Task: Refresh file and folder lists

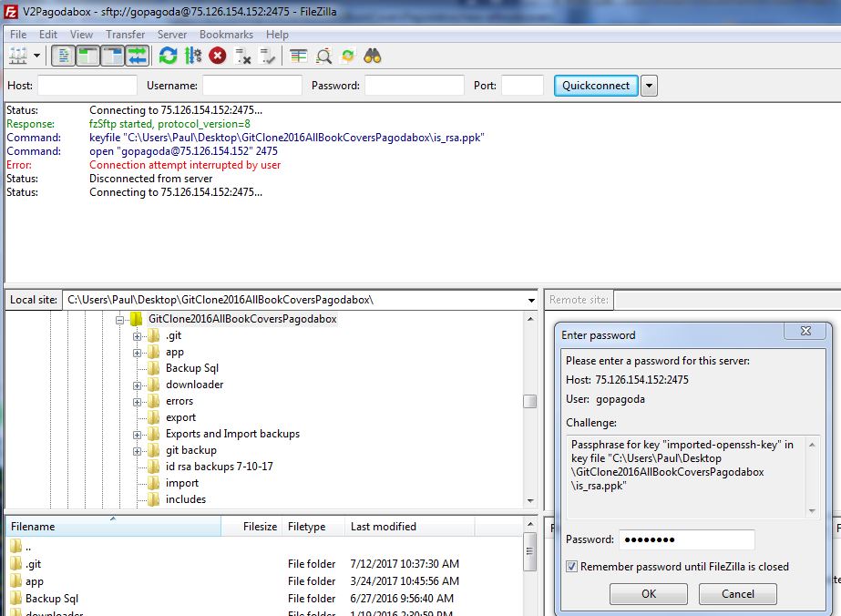Action: (x=168, y=56)
